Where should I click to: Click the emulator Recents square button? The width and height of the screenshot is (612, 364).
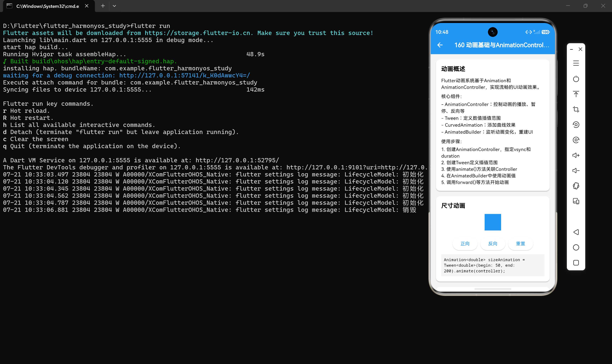point(576,263)
